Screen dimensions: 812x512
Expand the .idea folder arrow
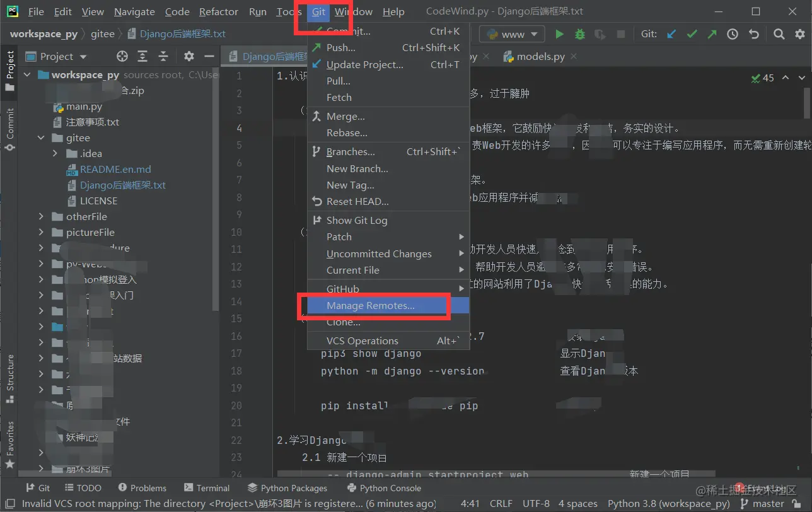pos(55,153)
